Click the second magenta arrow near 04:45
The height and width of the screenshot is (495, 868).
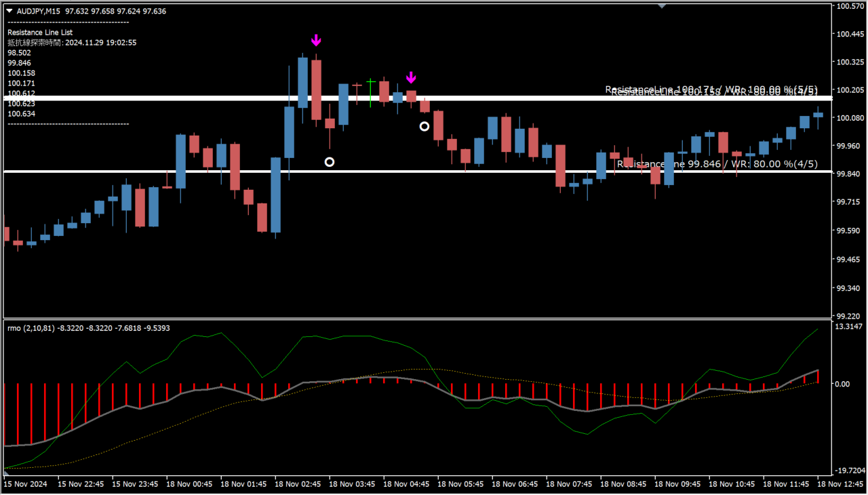pos(411,77)
